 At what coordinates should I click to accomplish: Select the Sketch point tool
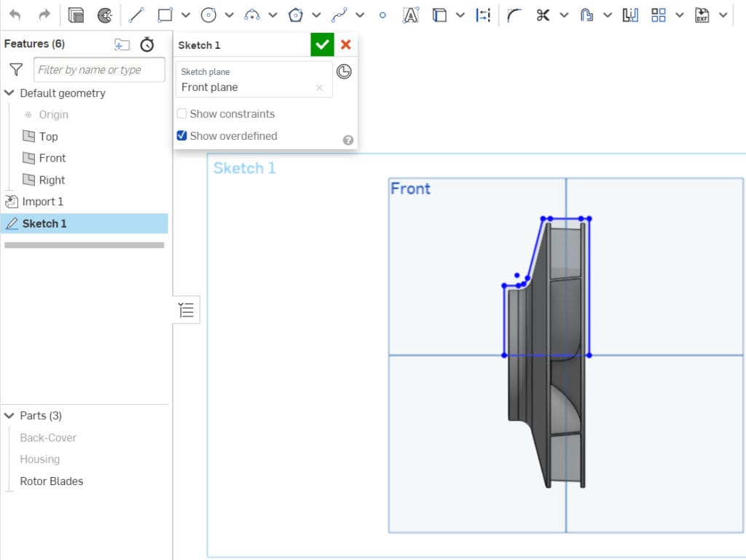[382, 15]
